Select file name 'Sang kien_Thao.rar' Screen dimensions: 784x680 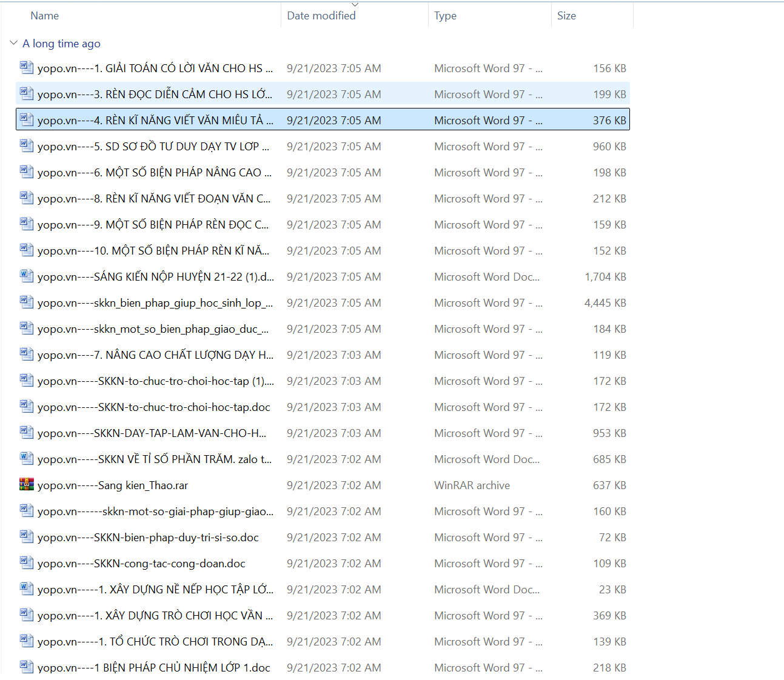click(x=113, y=485)
